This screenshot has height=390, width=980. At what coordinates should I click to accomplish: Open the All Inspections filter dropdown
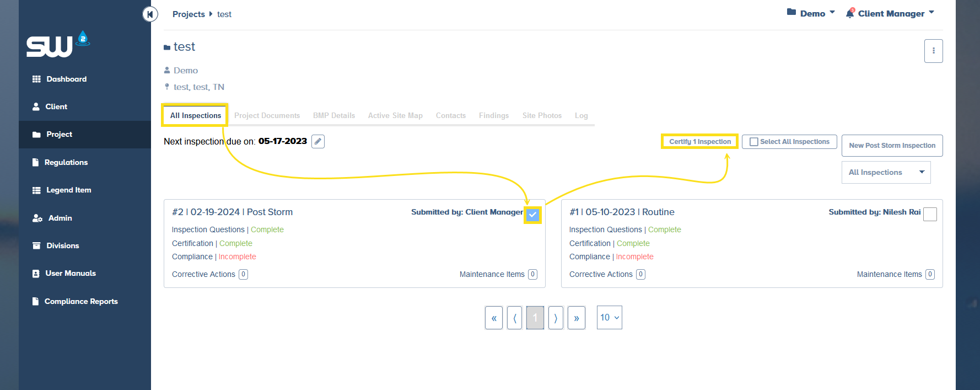point(886,173)
